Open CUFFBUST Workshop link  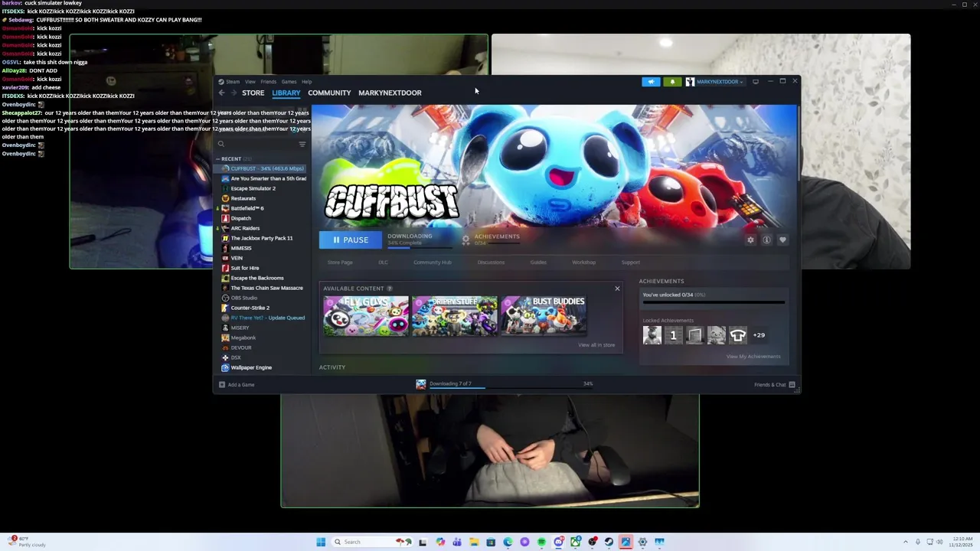pos(583,262)
